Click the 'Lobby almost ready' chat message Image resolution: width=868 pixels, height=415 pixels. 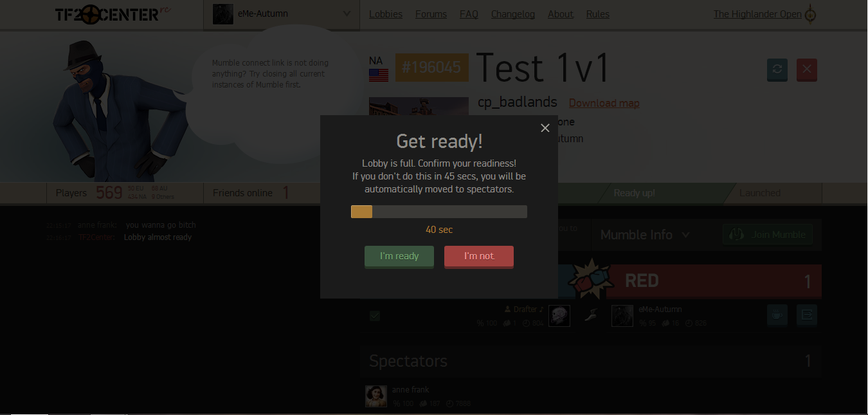(158, 237)
